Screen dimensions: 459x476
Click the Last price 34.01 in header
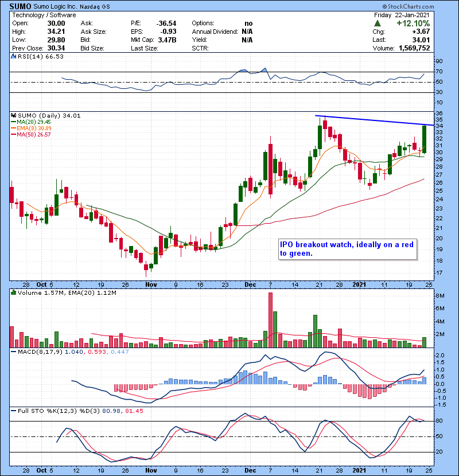[x=421, y=40]
